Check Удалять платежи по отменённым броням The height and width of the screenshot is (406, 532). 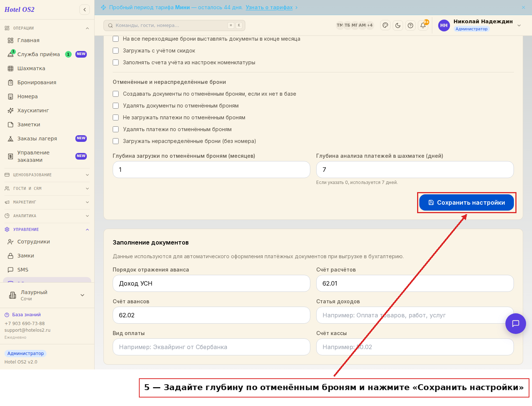click(x=116, y=129)
